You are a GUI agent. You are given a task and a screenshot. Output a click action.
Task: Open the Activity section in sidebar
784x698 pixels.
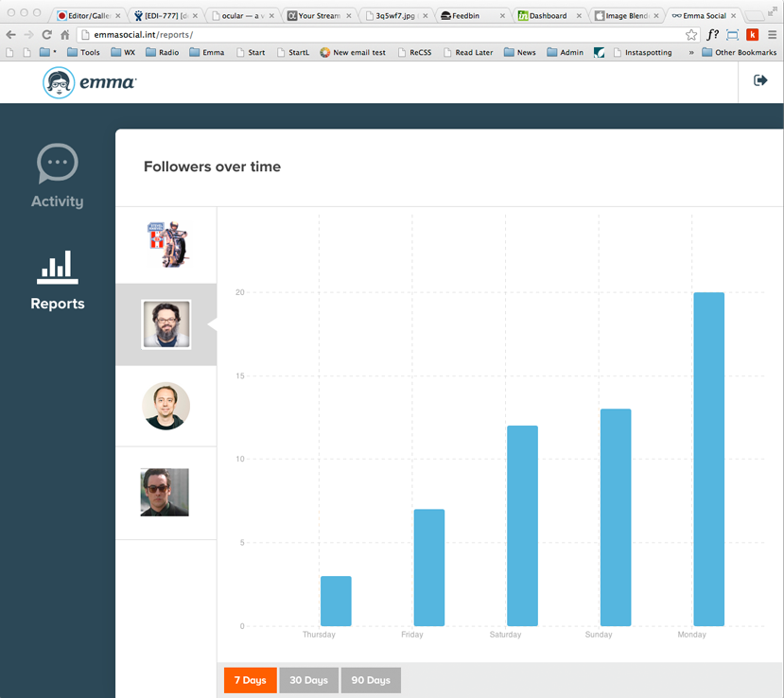[x=57, y=177]
